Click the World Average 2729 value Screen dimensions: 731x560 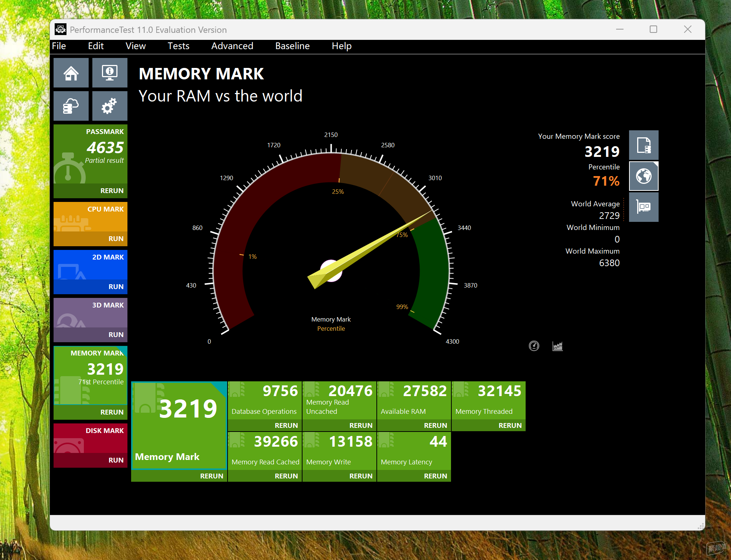coord(609,216)
